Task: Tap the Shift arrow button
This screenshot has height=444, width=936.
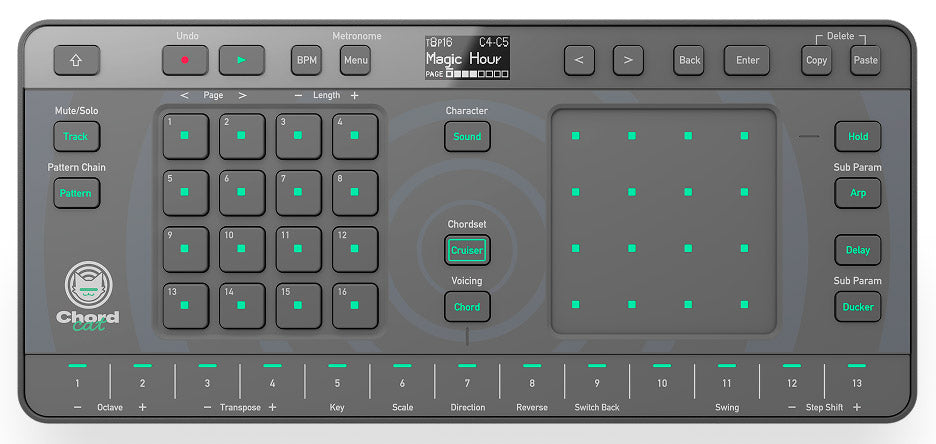Action: (x=76, y=60)
